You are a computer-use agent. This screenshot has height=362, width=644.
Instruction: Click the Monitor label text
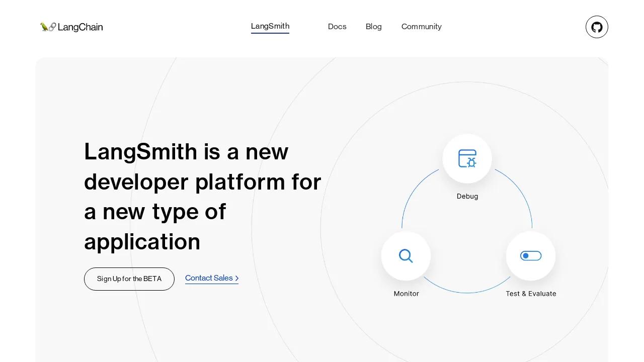point(407,294)
